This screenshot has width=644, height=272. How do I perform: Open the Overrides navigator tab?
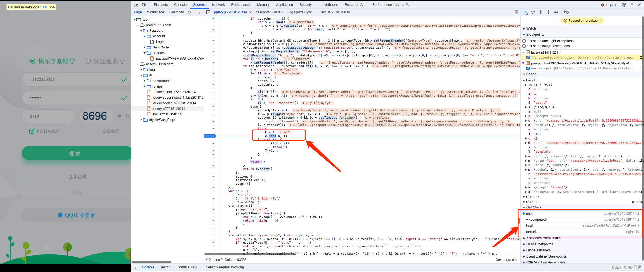177,12
